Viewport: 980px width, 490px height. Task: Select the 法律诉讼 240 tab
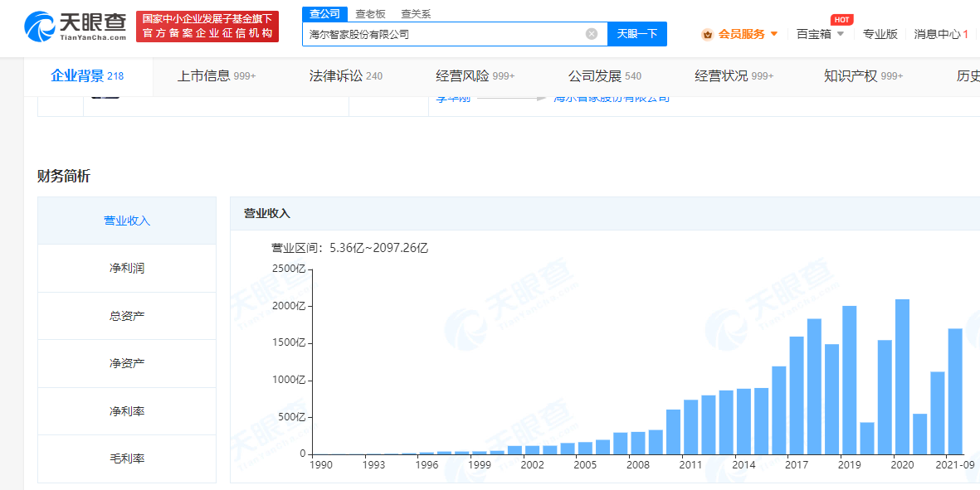[346, 76]
